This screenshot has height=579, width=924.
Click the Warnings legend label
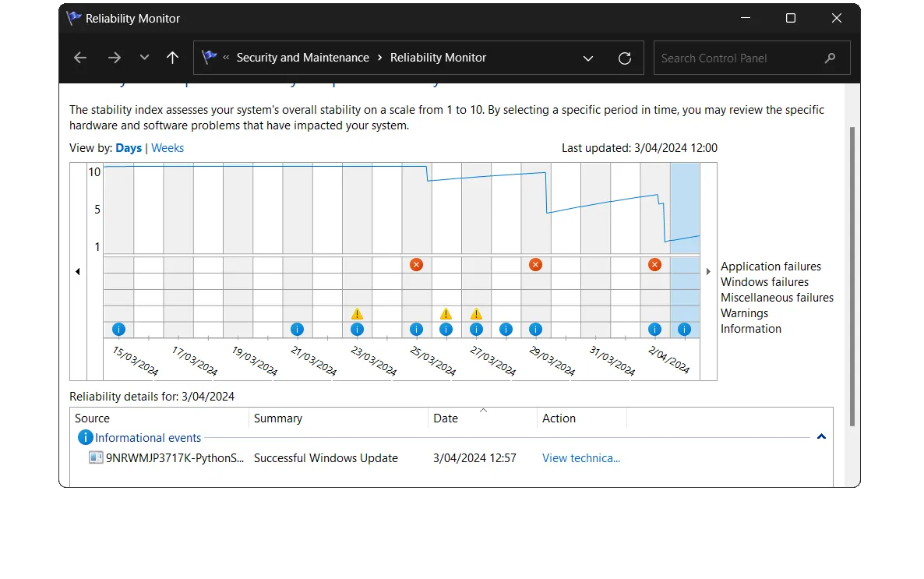[x=744, y=313]
